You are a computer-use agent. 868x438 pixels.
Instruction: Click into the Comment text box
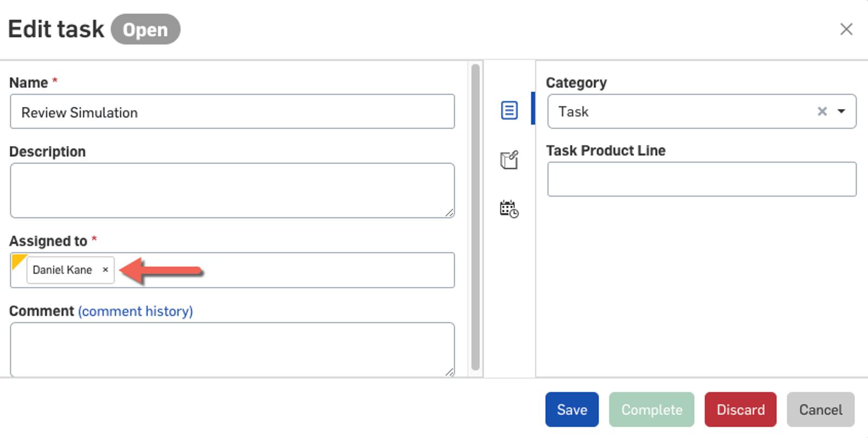click(x=232, y=349)
